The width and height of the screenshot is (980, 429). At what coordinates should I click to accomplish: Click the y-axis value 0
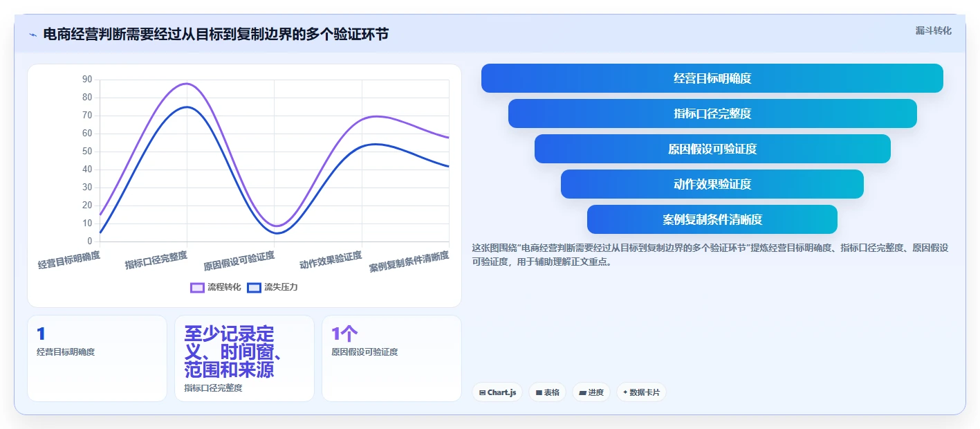90,241
